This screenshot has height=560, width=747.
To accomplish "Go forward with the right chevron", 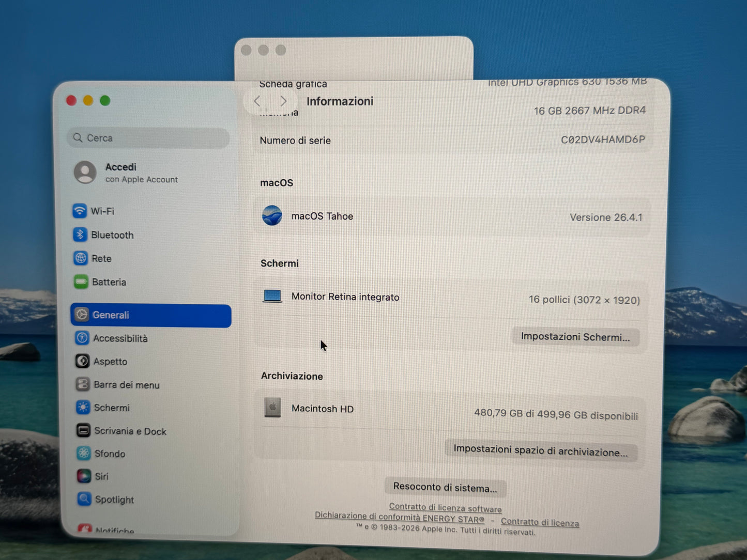I will [x=283, y=101].
